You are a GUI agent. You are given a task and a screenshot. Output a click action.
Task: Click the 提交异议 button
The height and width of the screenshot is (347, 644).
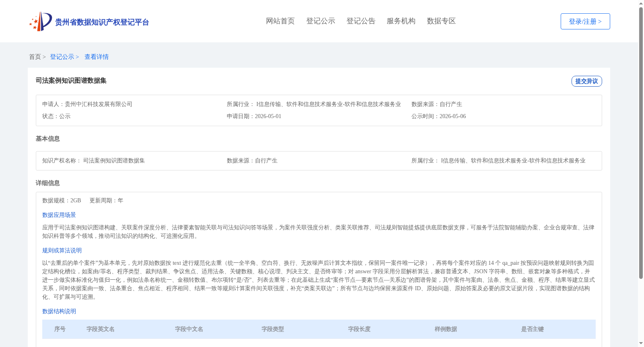[x=586, y=81]
